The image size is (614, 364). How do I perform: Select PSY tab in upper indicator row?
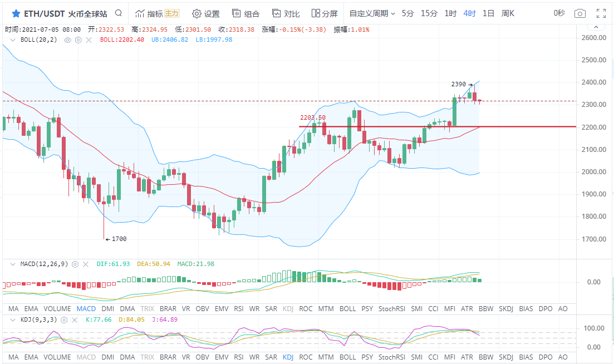point(367,309)
